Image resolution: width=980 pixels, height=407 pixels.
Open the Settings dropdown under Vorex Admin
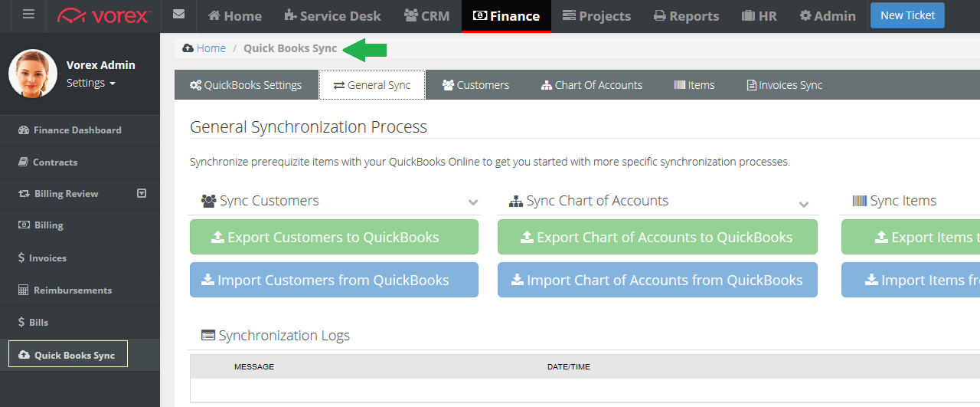point(90,83)
